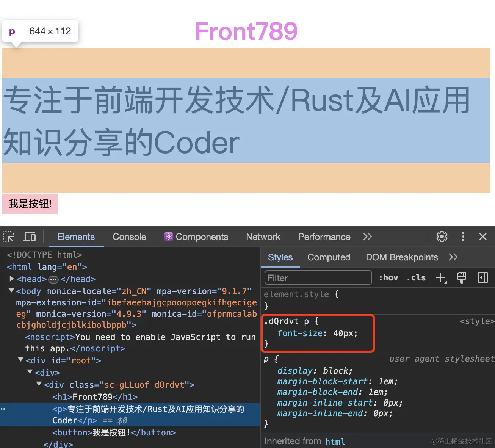Viewport: 495px width, 448px height.
Task: Open DevTools settings gear
Action: (x=442, y=237)
